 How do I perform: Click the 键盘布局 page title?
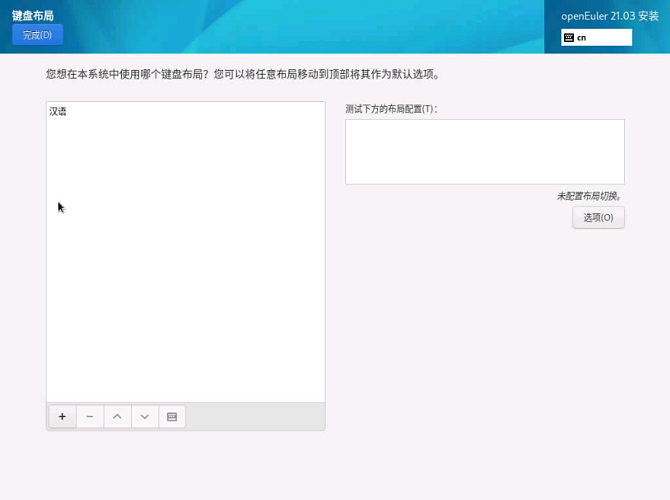click(33, 16)
